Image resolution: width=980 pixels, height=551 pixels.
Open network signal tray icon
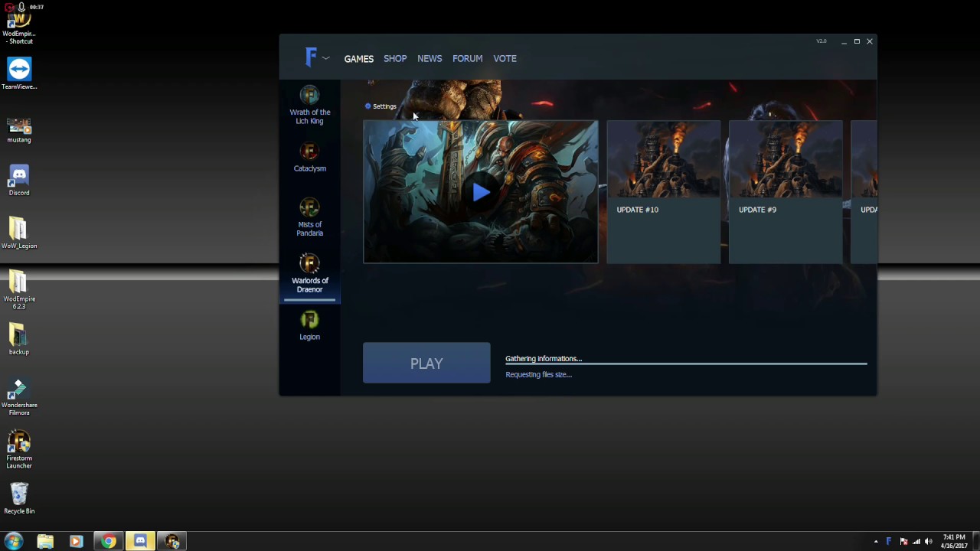point(916,542)
